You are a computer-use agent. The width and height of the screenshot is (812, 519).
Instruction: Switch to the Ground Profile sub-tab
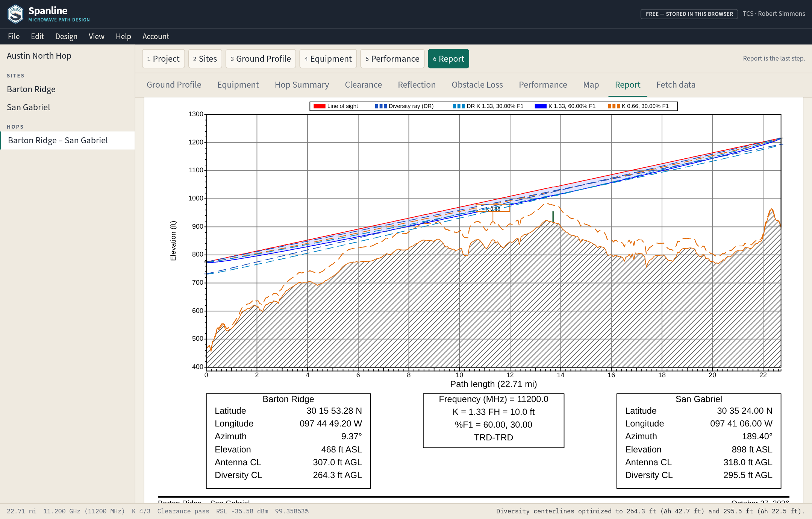click(x=174, y=85)
